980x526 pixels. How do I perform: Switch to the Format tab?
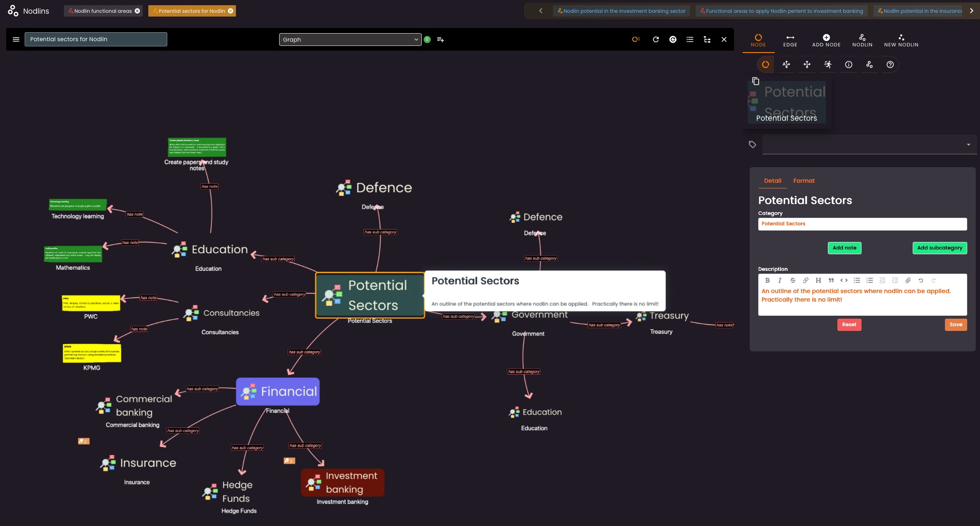point(804,181)
